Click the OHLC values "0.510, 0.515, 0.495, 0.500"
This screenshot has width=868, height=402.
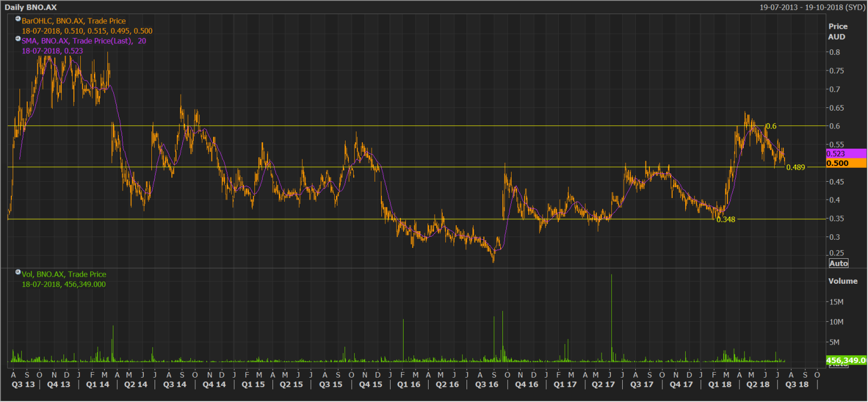click(108, 31)
